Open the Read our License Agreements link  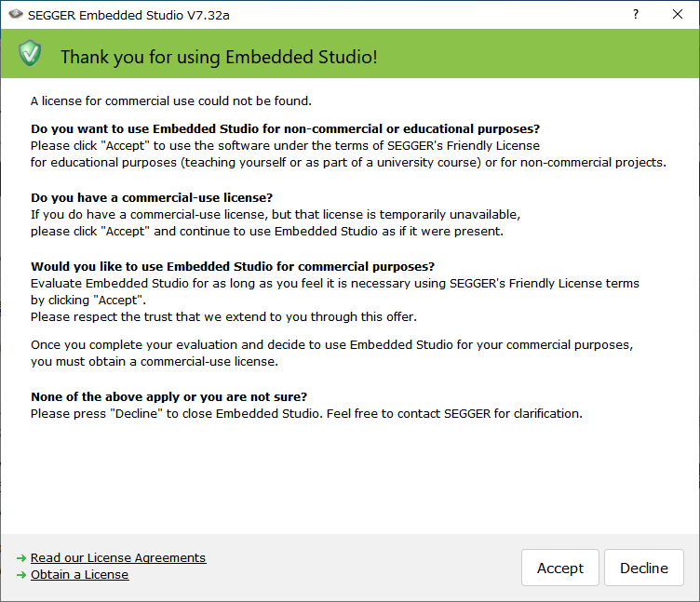pyautogui.click(x=118, y=558)
